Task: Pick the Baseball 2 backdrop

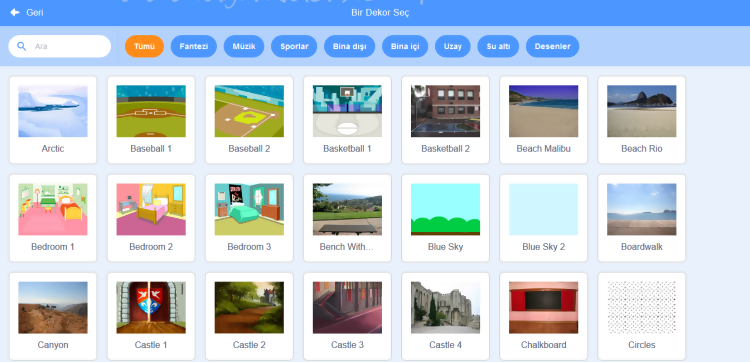Action: pos(249,120)
